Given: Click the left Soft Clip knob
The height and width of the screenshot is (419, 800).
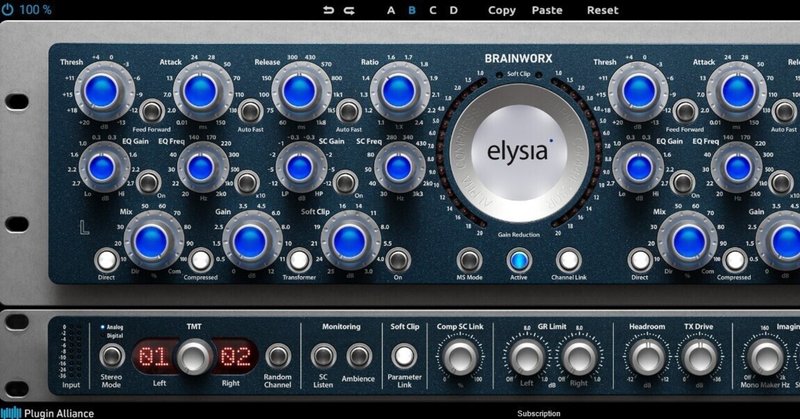Looking at the screenshot, I should point(349,241).
